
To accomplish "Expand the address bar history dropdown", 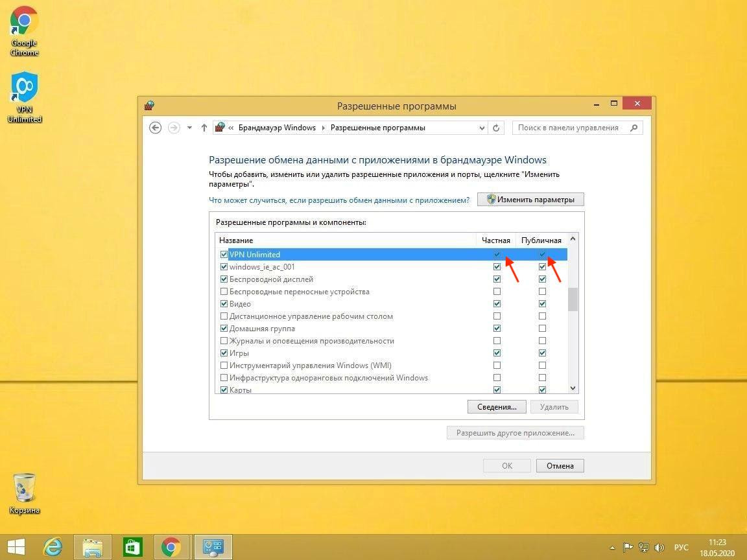I will [482, 128].
